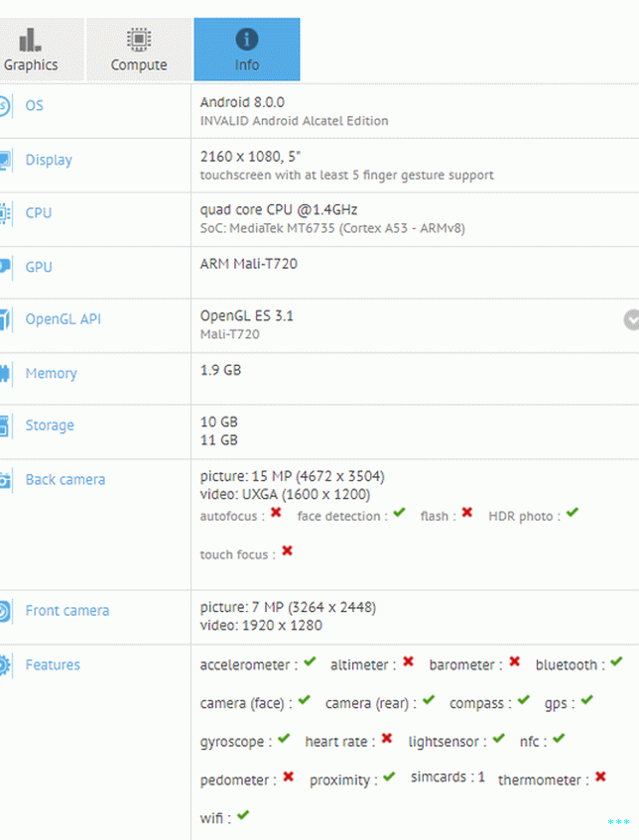Open the OS label link

click(x=35, y=105)
